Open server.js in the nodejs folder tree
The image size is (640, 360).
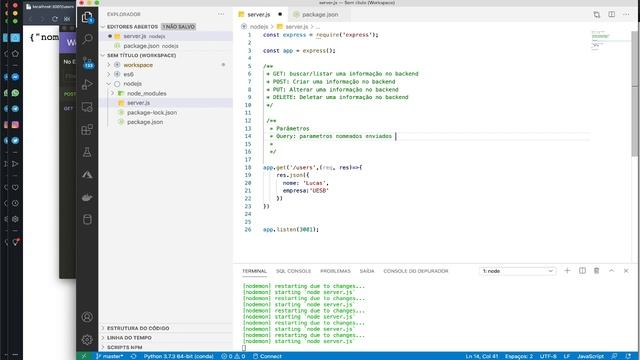point(138,103)
